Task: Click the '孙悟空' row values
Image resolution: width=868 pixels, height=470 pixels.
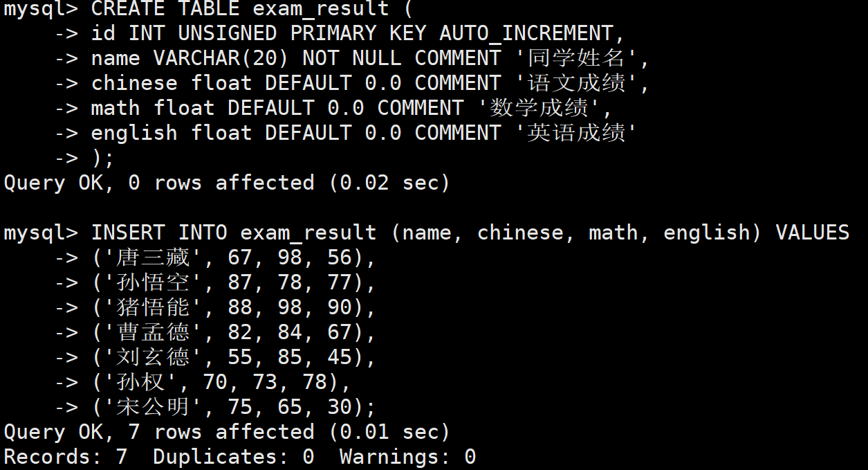Action: tap(234, 282)
